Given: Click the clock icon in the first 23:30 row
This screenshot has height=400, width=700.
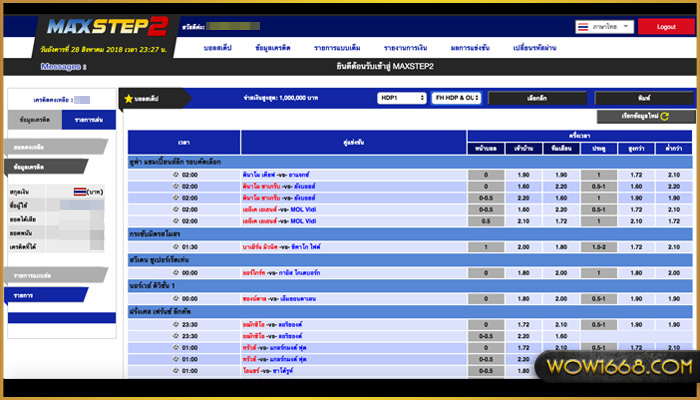Looking at the screenshot, I should pyautogui.click(x=176, y=323).
